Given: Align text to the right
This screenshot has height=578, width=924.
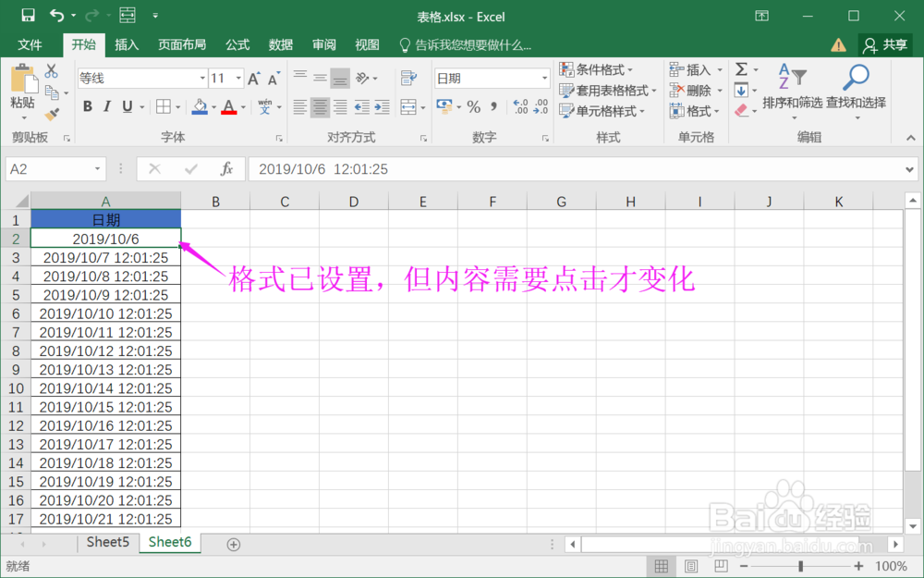Looking at the screenshot, I should coord(340,106).
